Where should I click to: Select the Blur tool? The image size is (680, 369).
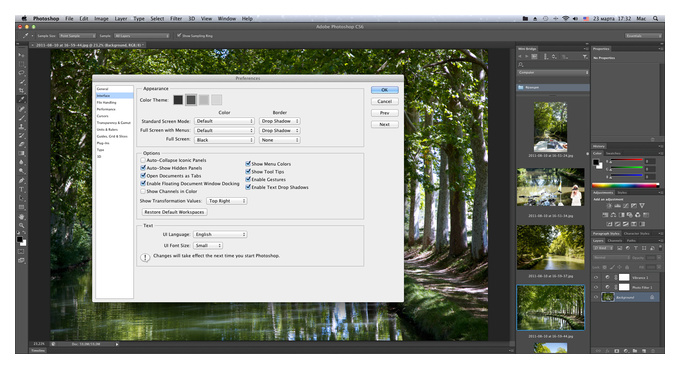pos(21,162)
